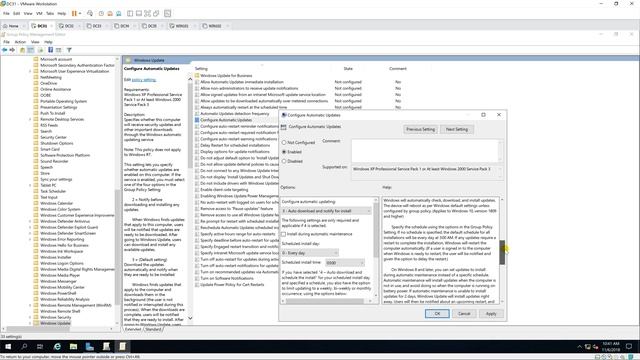Open the snapshot manager icon
Screen dimensions: 640x360
click(x=118, y=13)
